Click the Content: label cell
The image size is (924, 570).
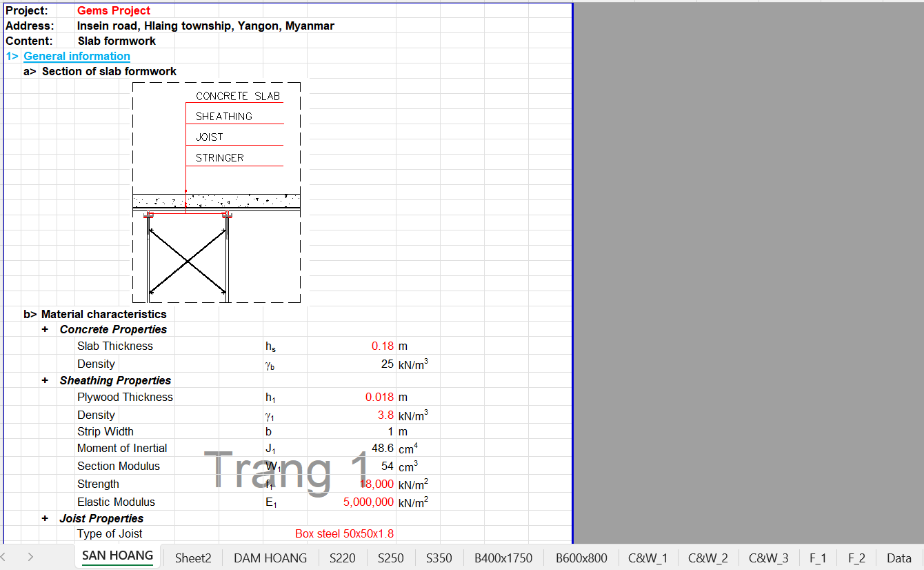pos(29,41)
